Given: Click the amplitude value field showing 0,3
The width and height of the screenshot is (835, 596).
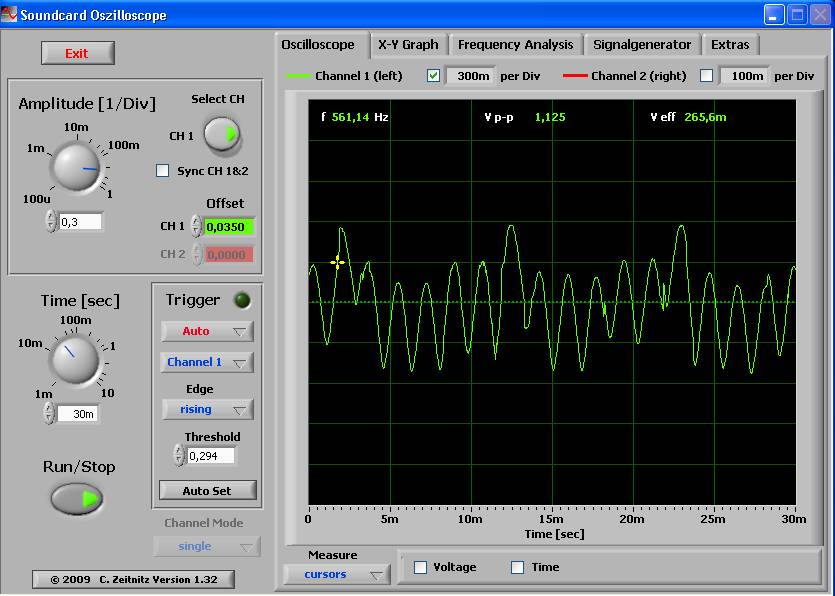Looking at the screenshot, I should click(80, 222).
